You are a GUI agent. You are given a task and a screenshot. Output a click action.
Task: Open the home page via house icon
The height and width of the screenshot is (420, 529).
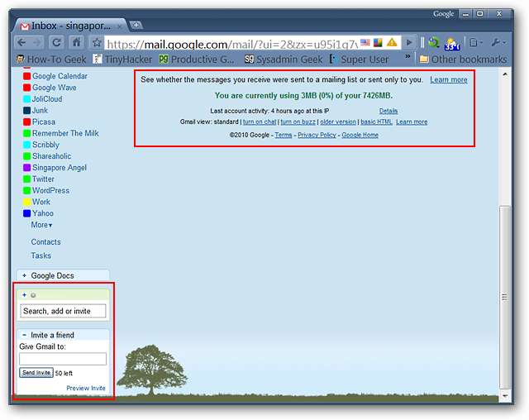click(77, 42)
